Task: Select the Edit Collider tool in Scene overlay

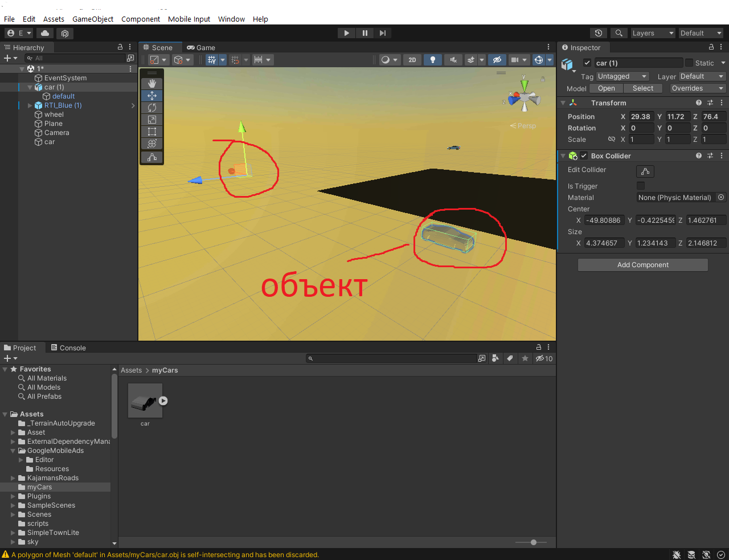Action: pyautogui.click(x=152, y=157)
